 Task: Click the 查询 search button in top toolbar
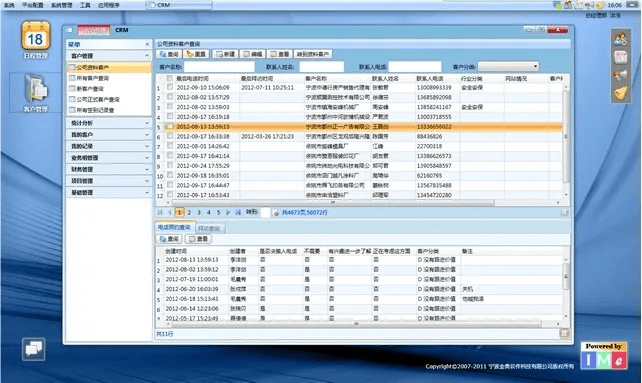coord(169,54)
